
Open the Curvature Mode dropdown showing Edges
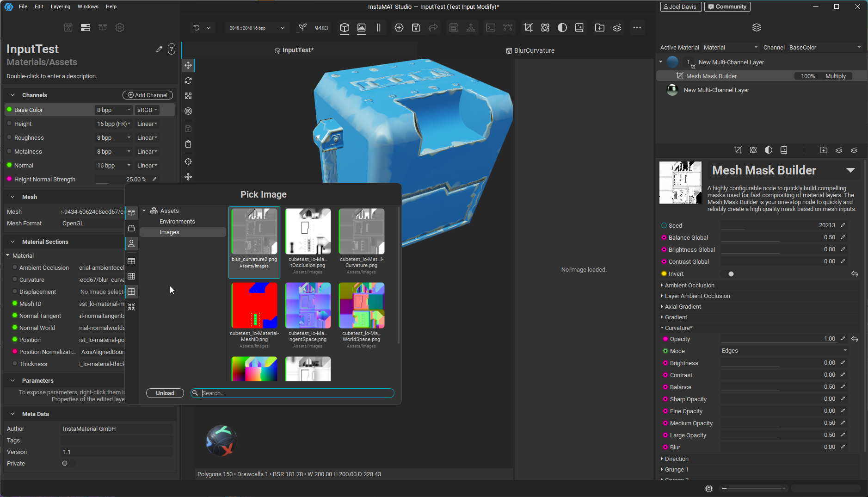pyautogui.click(x=784, y=351)
